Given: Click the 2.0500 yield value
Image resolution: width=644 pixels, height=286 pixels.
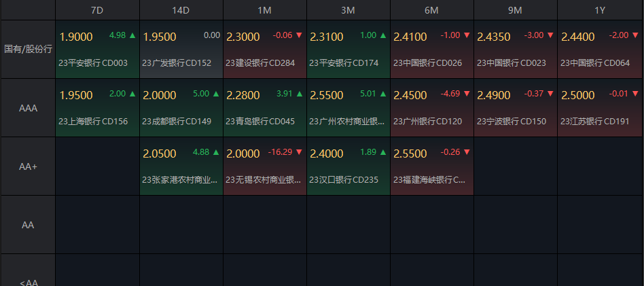Looking at the screenshot, I should [160, 154].
